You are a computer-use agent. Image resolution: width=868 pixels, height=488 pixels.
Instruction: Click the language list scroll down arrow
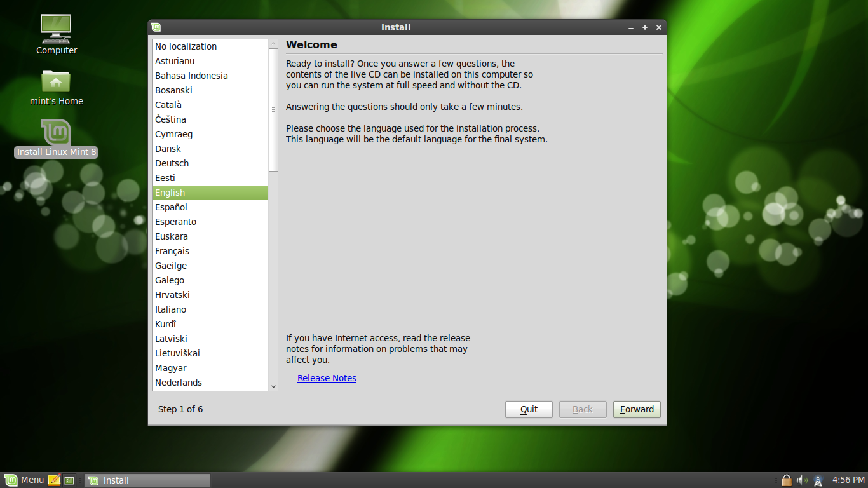pos(274,386)
